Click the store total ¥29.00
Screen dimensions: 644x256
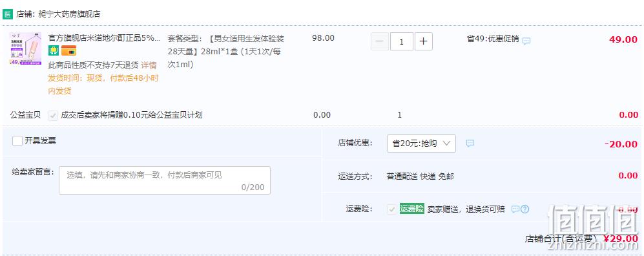coord(621,239)
